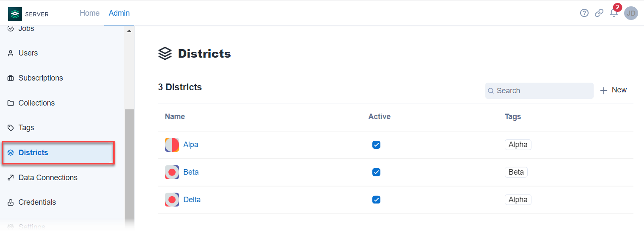Click the Alpa district thumbnail icon
The height and width of the screenshot is (231, 644).
(x=172, y=145)
